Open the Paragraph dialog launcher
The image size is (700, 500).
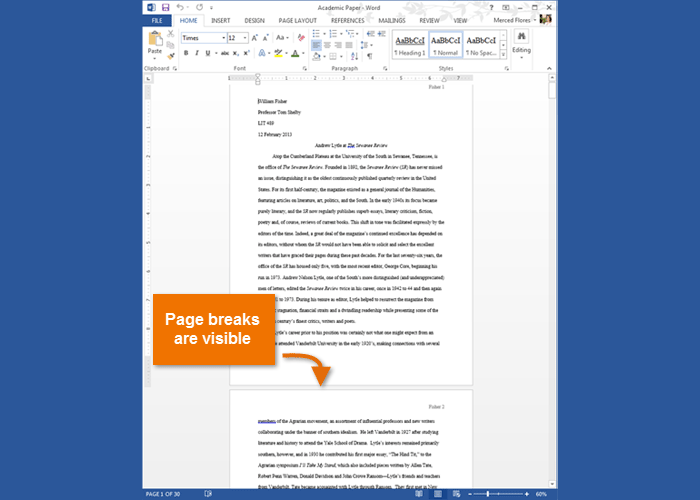click(385, 69)
